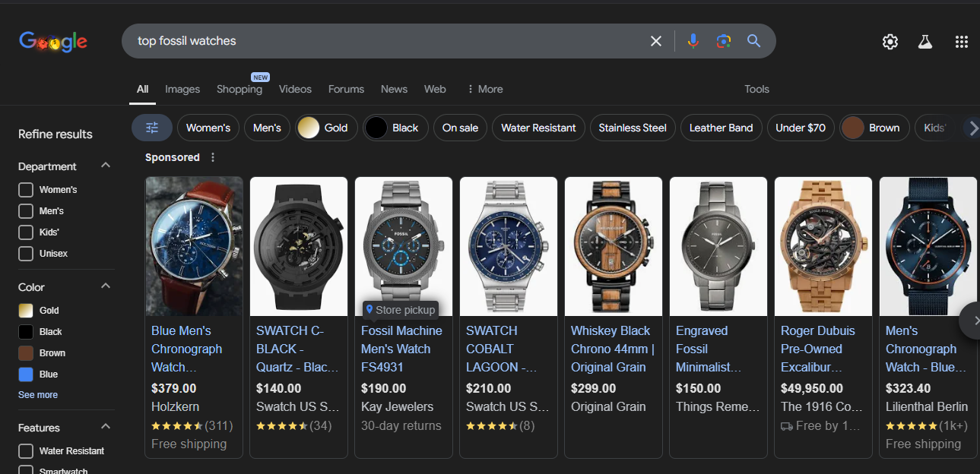Open the Roger Dubuis Excalibur watch image
Image resolution: width=980 pixels, height=474 pixels.
click(x=823, y=246)
